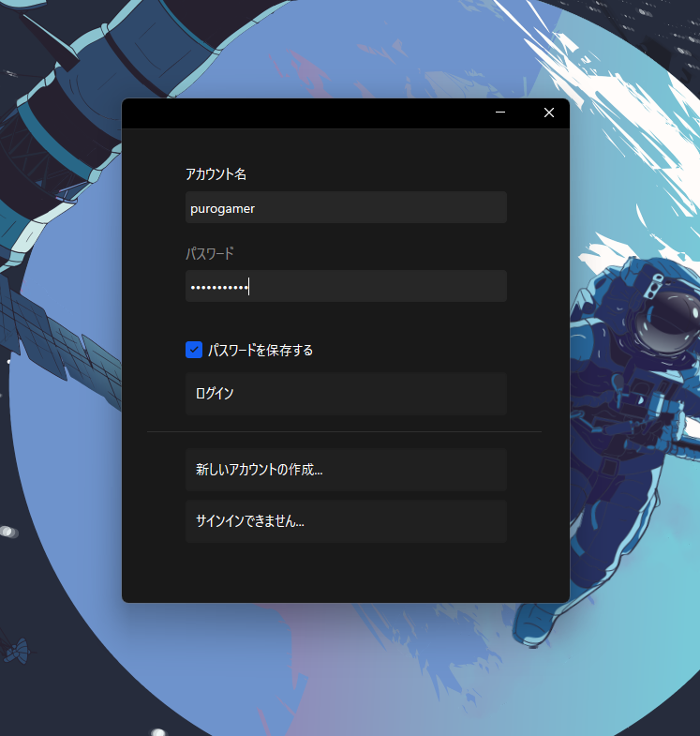Viewport: 700px width, 736px height.
Task: Uncheck the パスワードを保存する checkbox
Action: [x=194, y=350]
